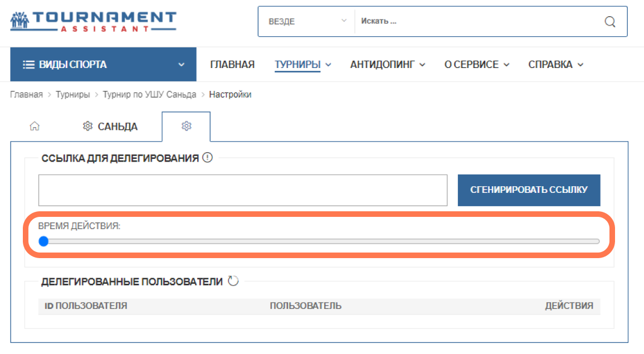Click the ПОЛЬЗОВАТЕЛЬ column header
The image size is (644, 354).
click(306, 306)
